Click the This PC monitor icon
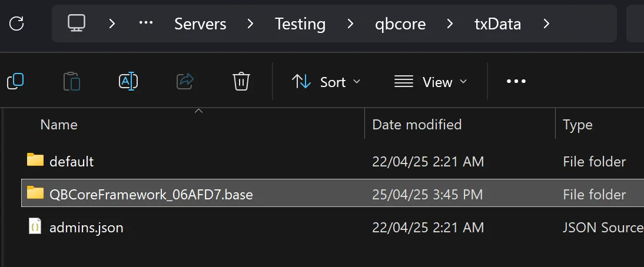The height and width of the screenshot is (267, 644). (77, 24)
